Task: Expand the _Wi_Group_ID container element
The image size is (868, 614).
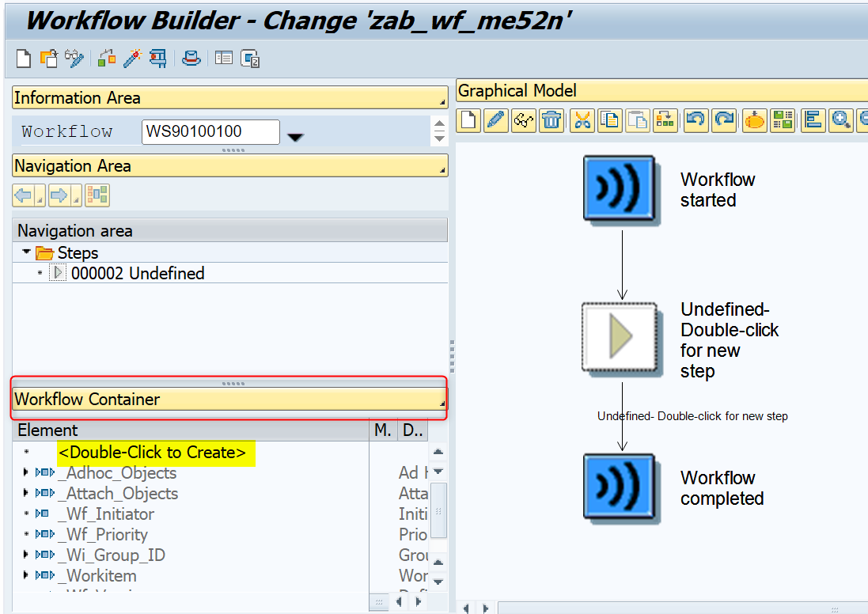Action: coord(25,554)
